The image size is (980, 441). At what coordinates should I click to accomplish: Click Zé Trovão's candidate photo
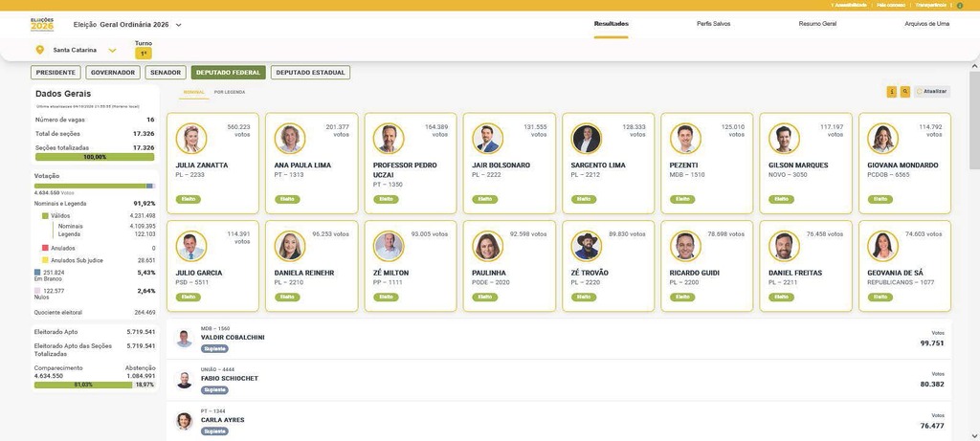pyautogui.click(x=587, y=246)
